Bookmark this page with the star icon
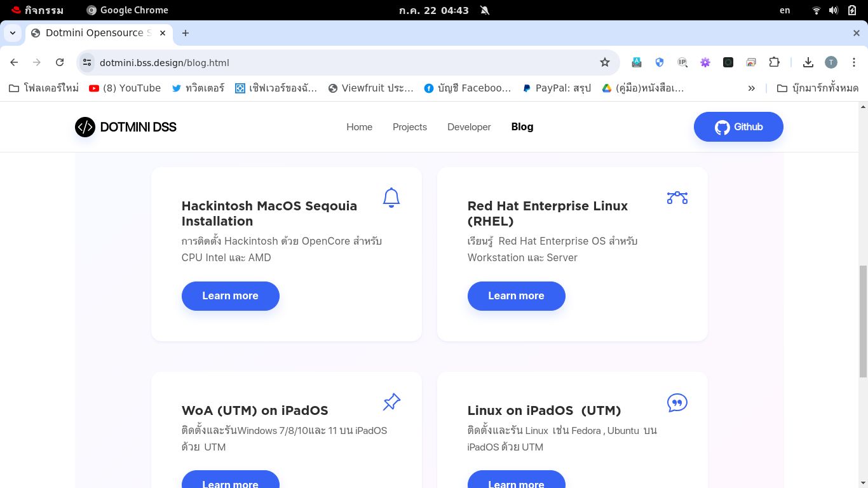 (x=604, y=62)
